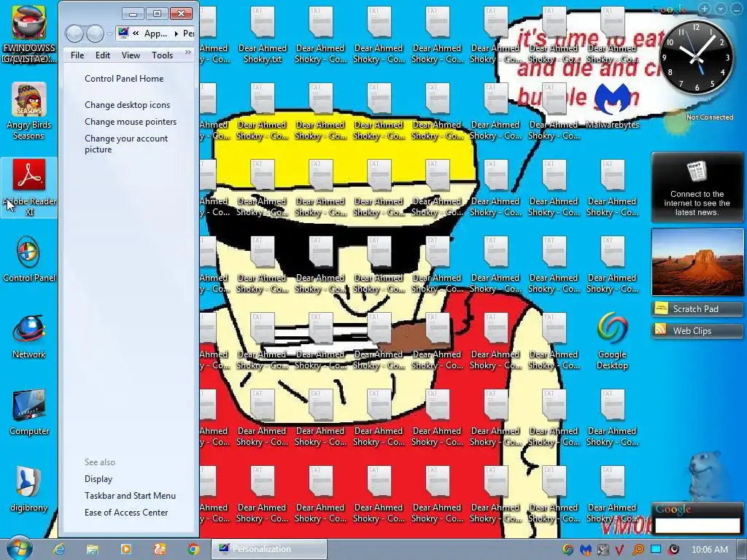The width and height of the screenshot is (747, 560).
Task: Select the digibrony desktop icon
Action: (x=28, y=489)
